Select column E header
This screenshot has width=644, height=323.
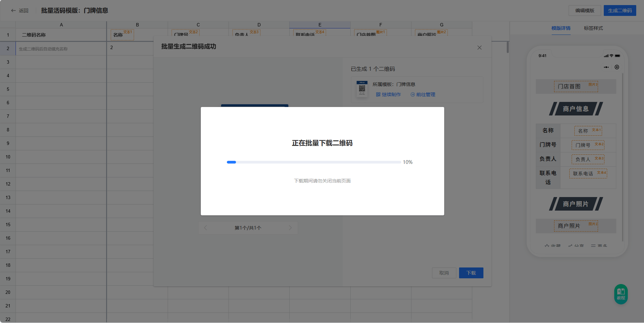point(320,25)
